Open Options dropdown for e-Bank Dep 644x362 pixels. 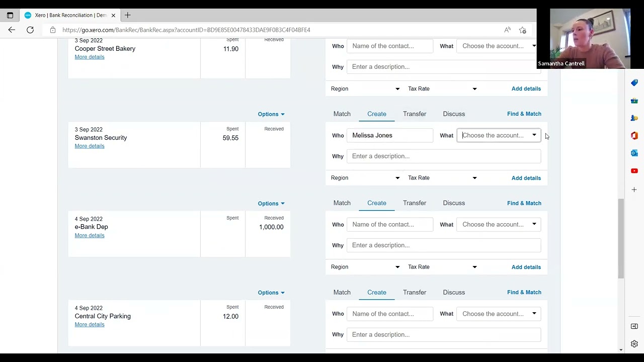(271, 204)
